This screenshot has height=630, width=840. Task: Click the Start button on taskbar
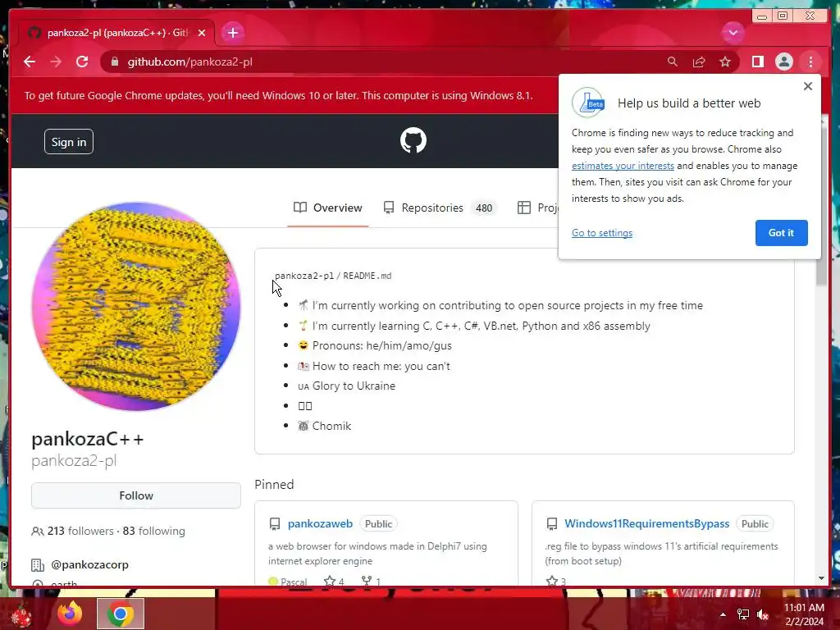(21, 615)
